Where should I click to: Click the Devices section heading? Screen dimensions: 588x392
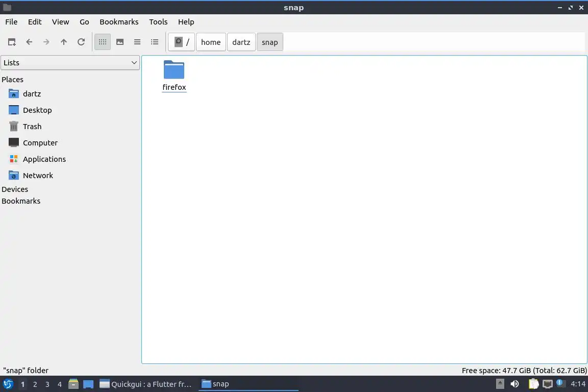click(x=15, y=189)
